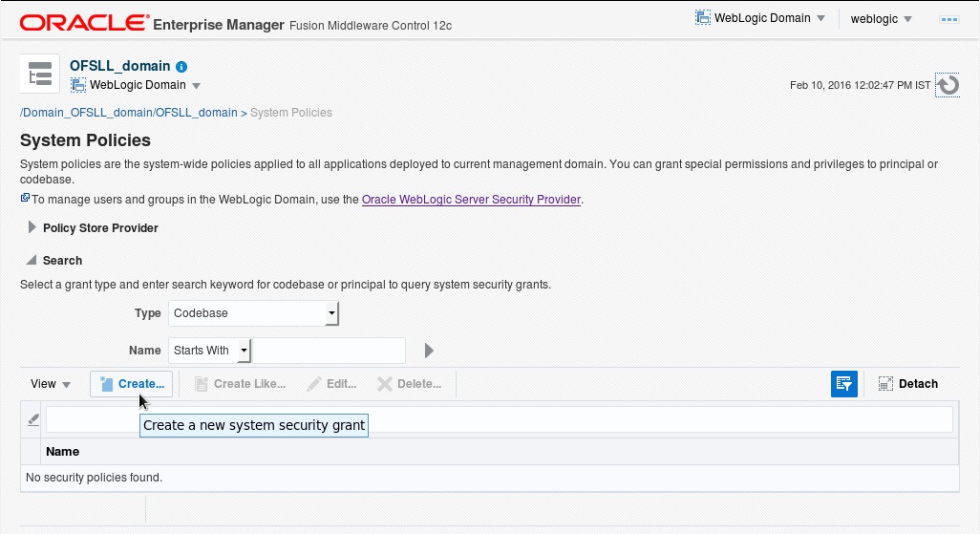Collapse the Search section
Image resolution: width=980 pixels, height=534 pixels.
[x=32, y=260]
